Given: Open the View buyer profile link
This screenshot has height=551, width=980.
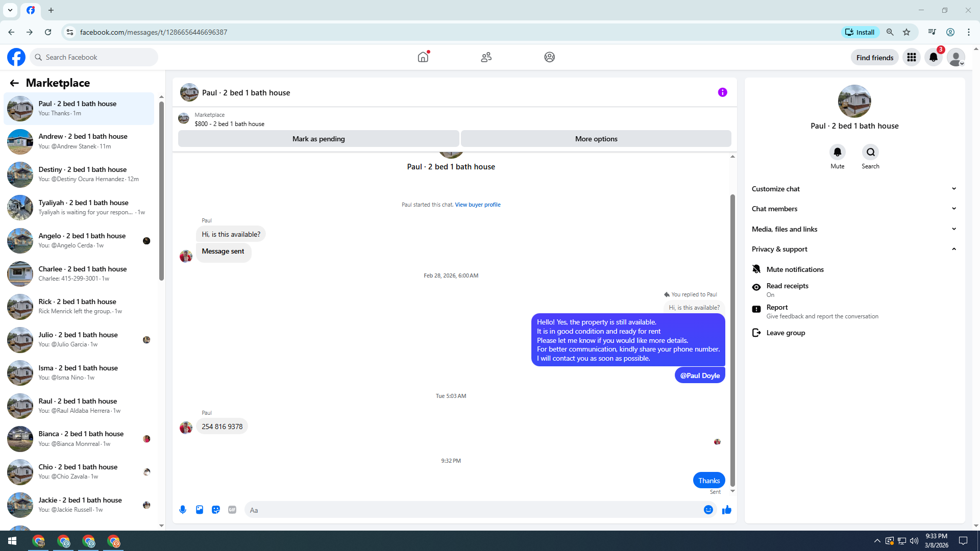Looking at the screenshot, I should click(477, 205).
